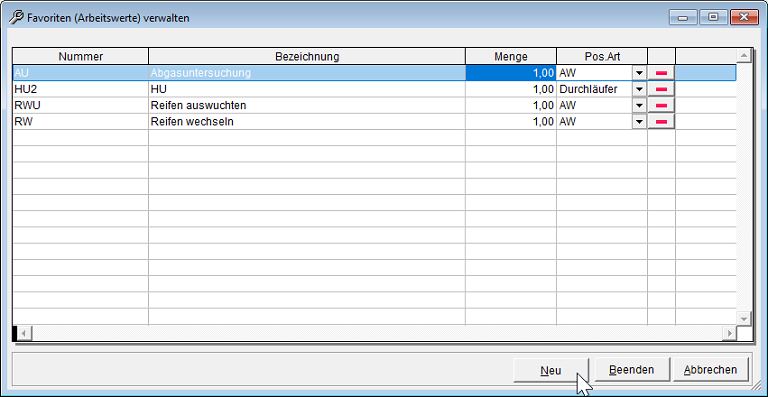
Task: Click the Reifen wechseln cell
Action: pyautogui.click(x=307, y=121)
